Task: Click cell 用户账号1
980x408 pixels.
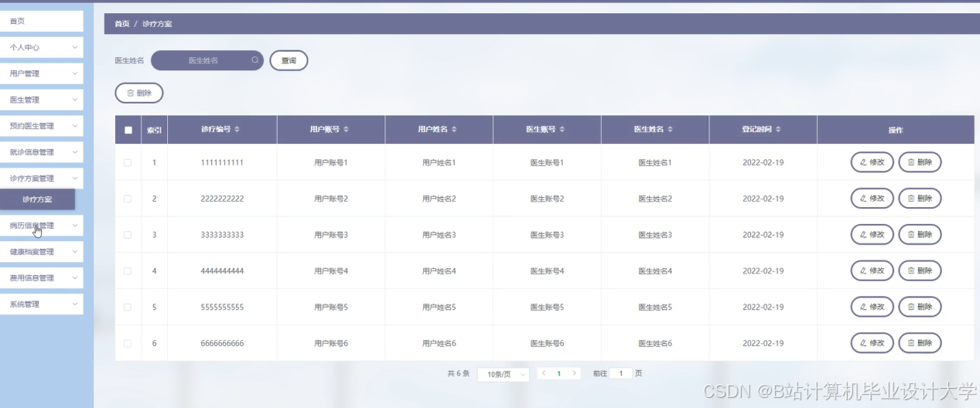Action: point(331,163)
